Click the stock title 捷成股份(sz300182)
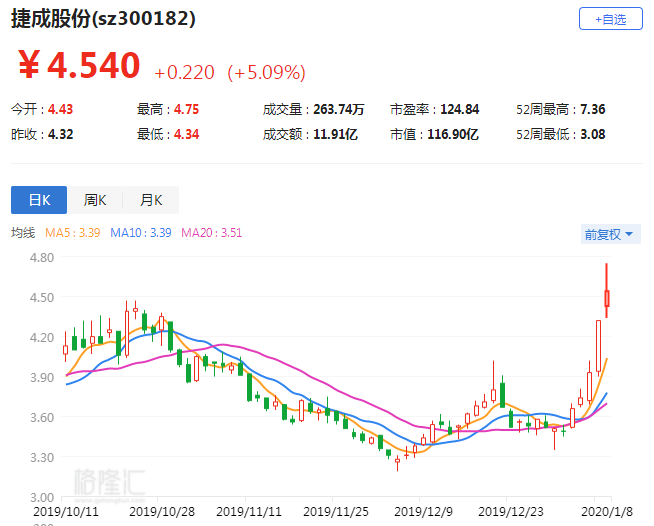Screen dimensions: 654x526 103,18
